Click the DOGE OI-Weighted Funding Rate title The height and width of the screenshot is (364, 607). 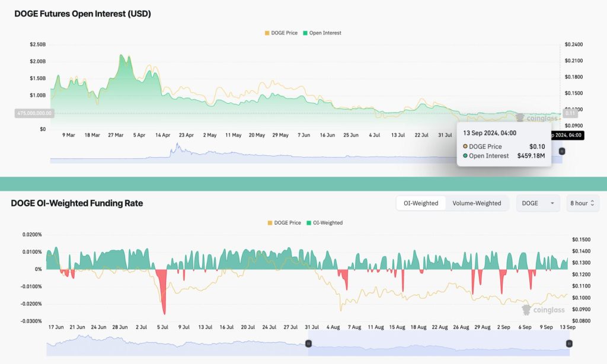[x=76, y=203]
